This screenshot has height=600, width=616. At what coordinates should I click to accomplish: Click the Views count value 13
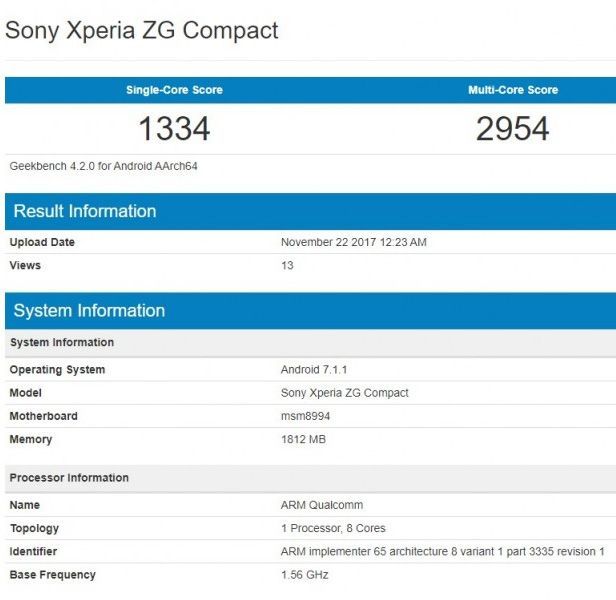tap(287, 266)
